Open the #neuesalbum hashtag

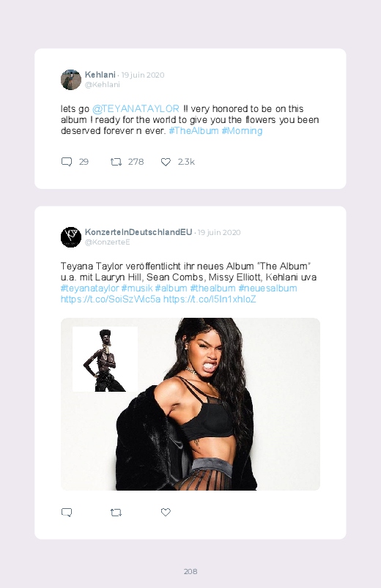pyautogui.click(x=267, y=289)
